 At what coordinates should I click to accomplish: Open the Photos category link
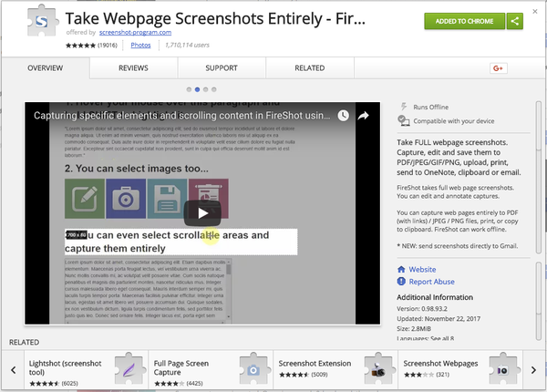click(x=140, y=45)
